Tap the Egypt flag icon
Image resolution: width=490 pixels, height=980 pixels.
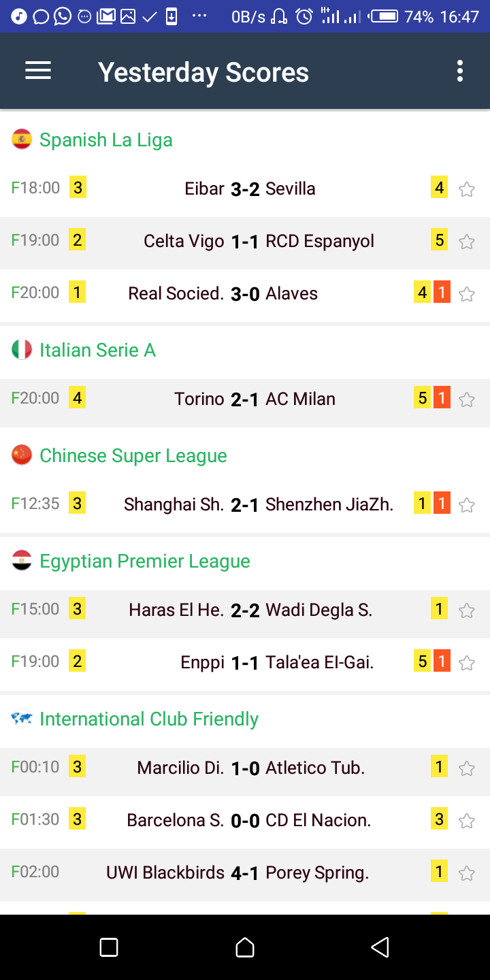click(22, 561)
